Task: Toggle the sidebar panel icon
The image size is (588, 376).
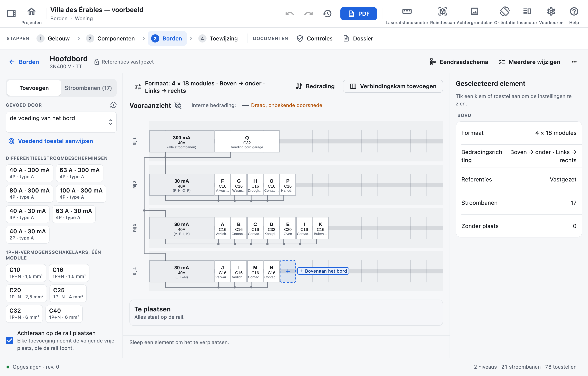Action: [11, 13]
